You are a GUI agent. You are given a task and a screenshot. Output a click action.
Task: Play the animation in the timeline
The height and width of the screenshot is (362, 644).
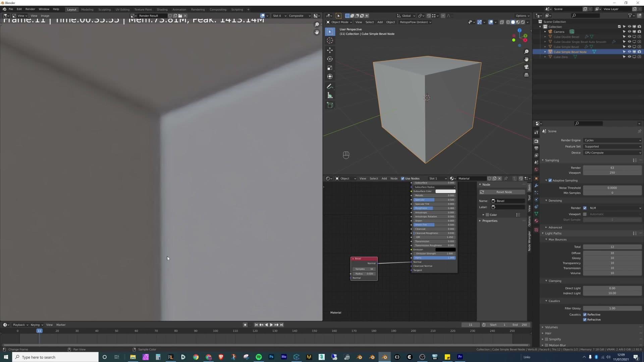tap(271, 325)
